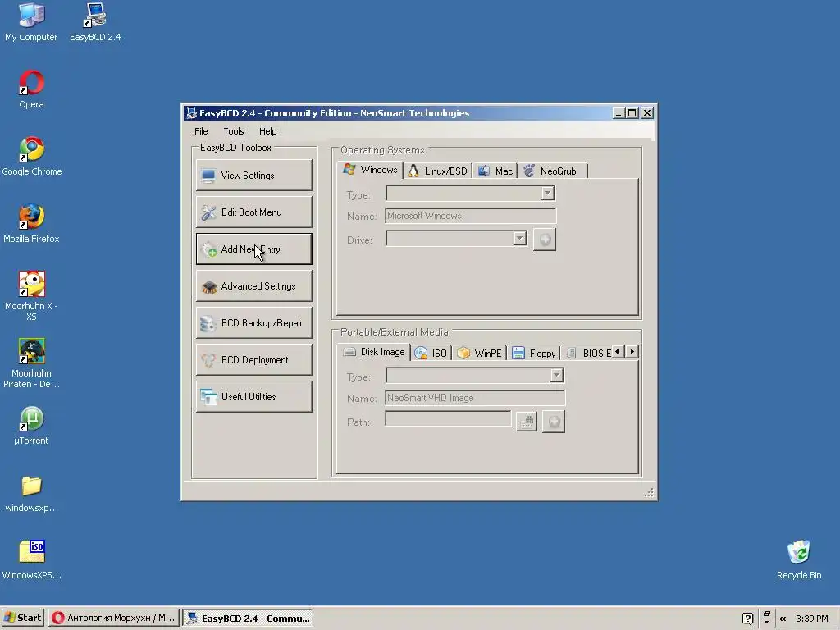This screenshot has width=840, height=630.
Task: Select the Mozilla Firefox desktop icon
Action: [x=31, y=223]
